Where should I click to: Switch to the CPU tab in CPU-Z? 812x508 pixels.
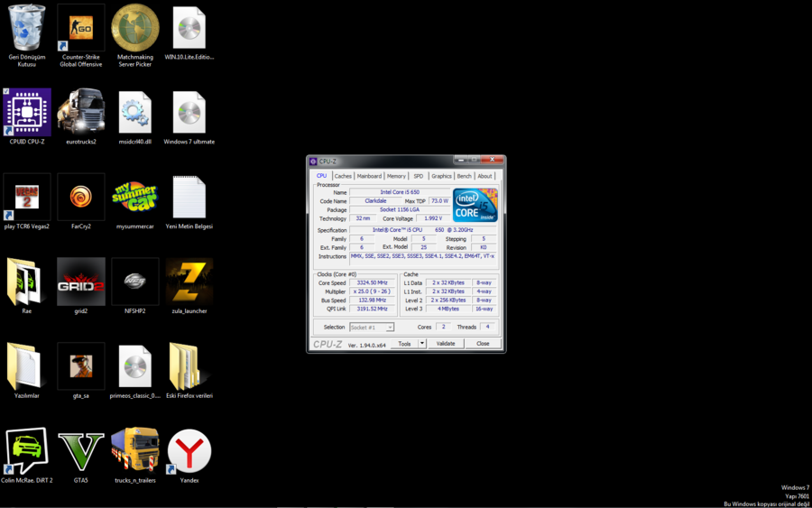pos(321,176)
